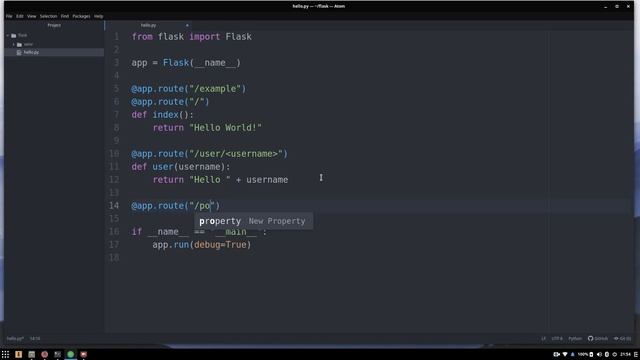
Task: Click the 'app = Flask(__name__)' line
Action: pos(186,63)
